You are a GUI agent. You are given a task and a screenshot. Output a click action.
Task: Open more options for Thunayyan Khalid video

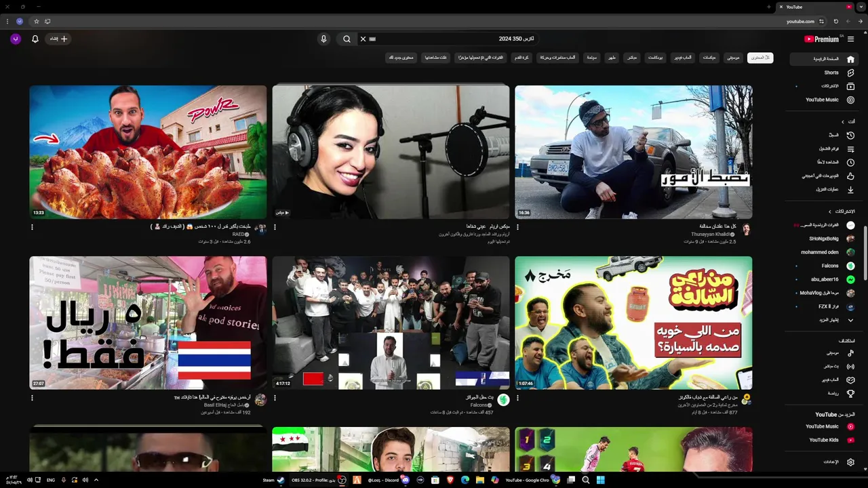click(x=517, y=227)
